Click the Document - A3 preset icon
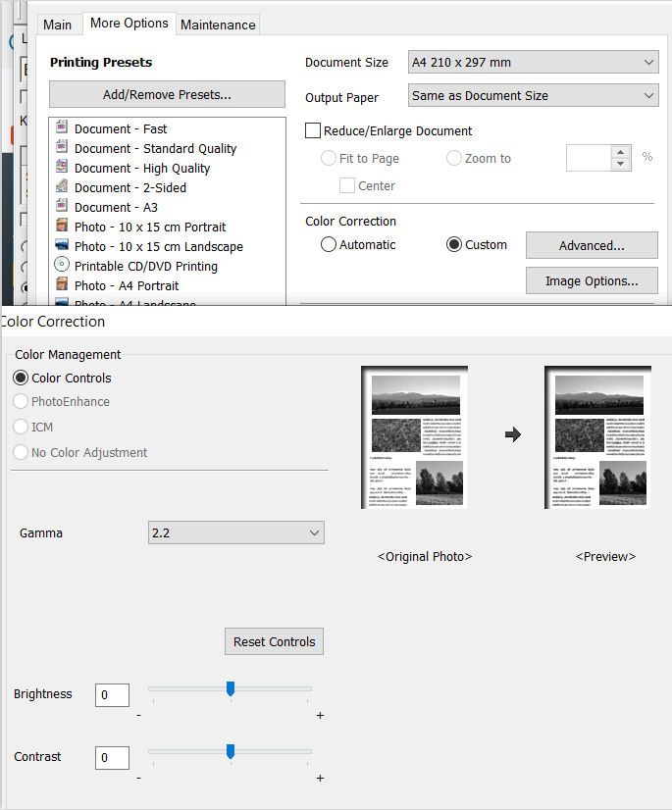The width and height of the screenshot is (672, 810). pos(62,207)
